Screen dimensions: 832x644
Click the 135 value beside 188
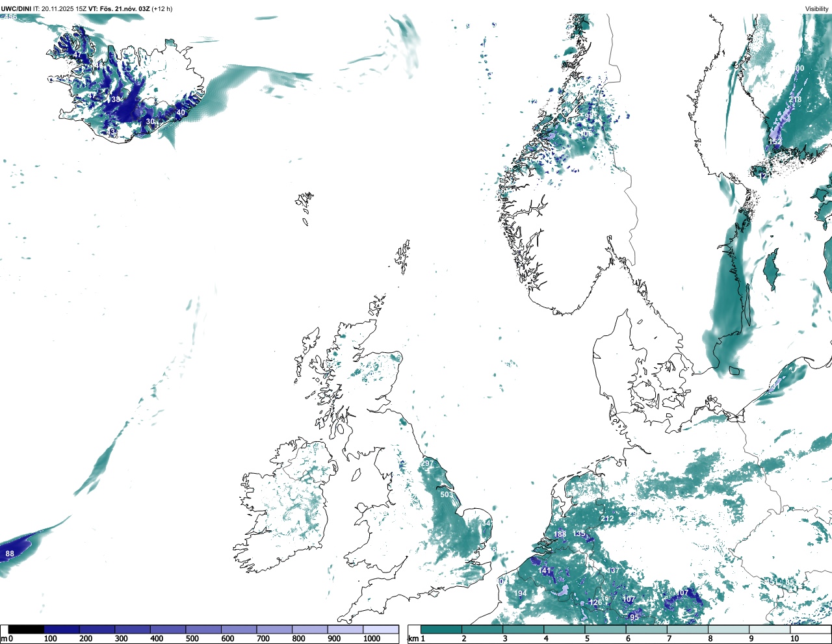[x=579, y=534]
